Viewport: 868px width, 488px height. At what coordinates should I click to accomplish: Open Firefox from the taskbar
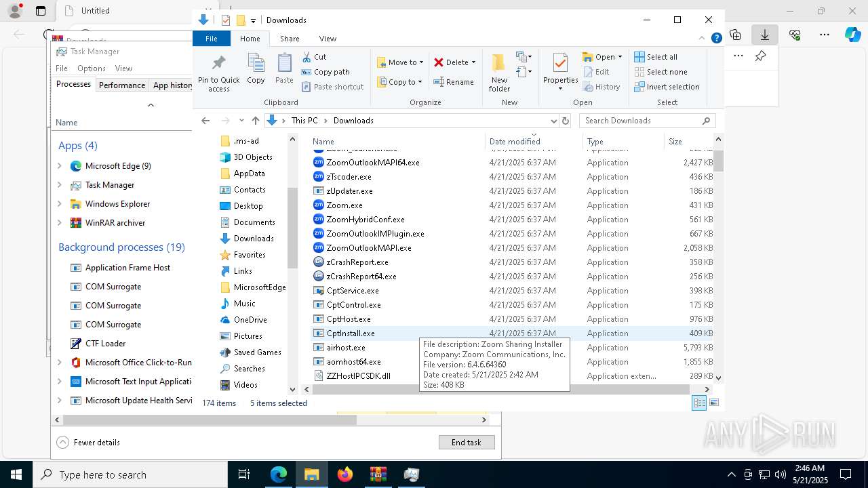pyautogui.click(x=345, y=474)
